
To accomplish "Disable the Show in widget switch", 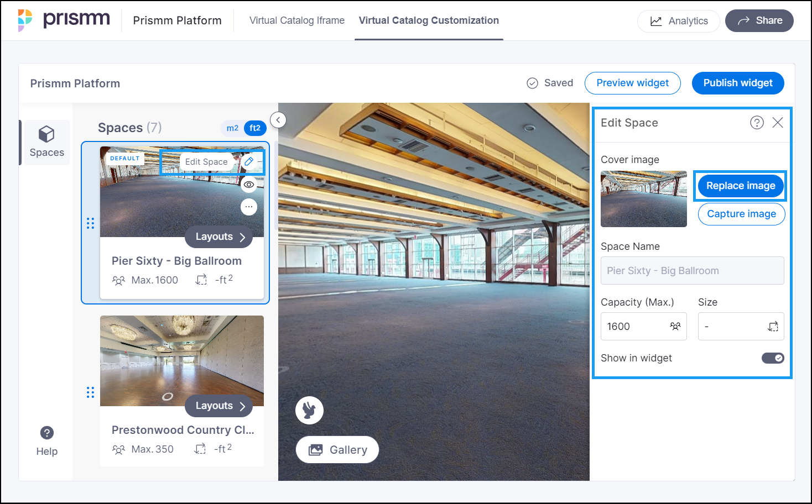I will [773, 358].
